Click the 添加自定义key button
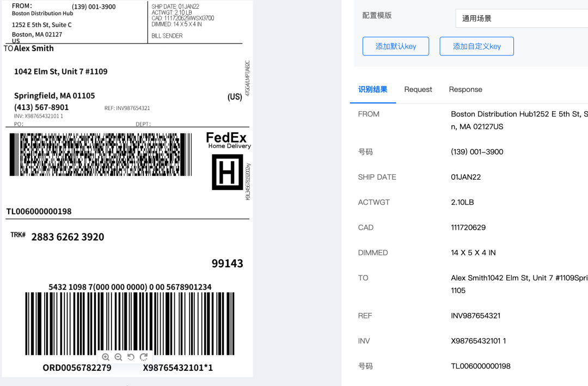This screenshot has width=588, height=386. (476, 46)
